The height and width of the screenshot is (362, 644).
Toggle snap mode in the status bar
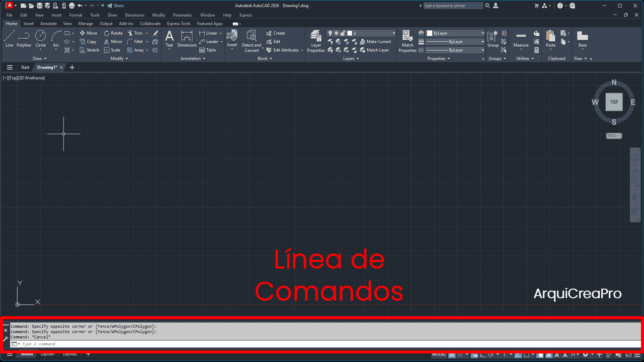(x=461, y=354)
